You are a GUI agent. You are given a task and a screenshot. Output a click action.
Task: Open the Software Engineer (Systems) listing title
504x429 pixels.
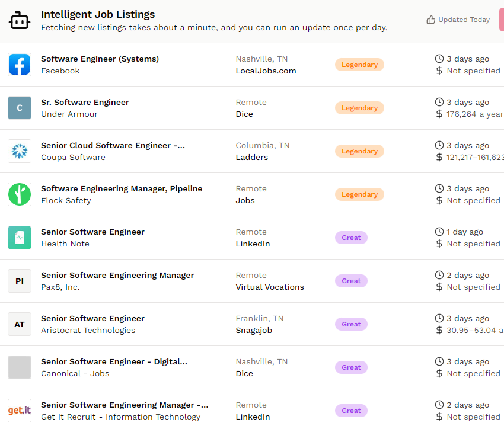[x=100, y=59]
